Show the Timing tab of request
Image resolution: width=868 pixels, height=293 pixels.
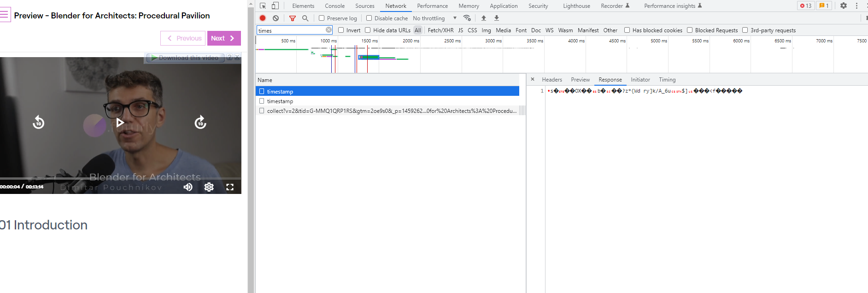[x=667, y=80]
